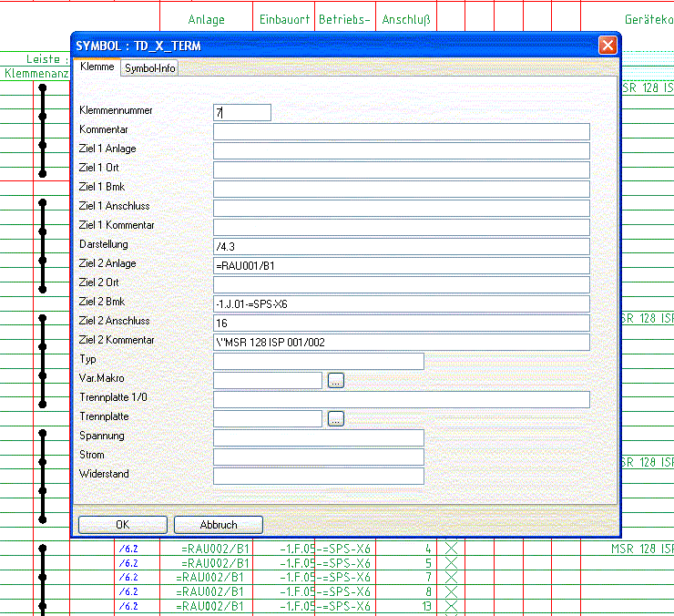674x616 pixels.
Task: Click the Strom input field
Action: 319,457
